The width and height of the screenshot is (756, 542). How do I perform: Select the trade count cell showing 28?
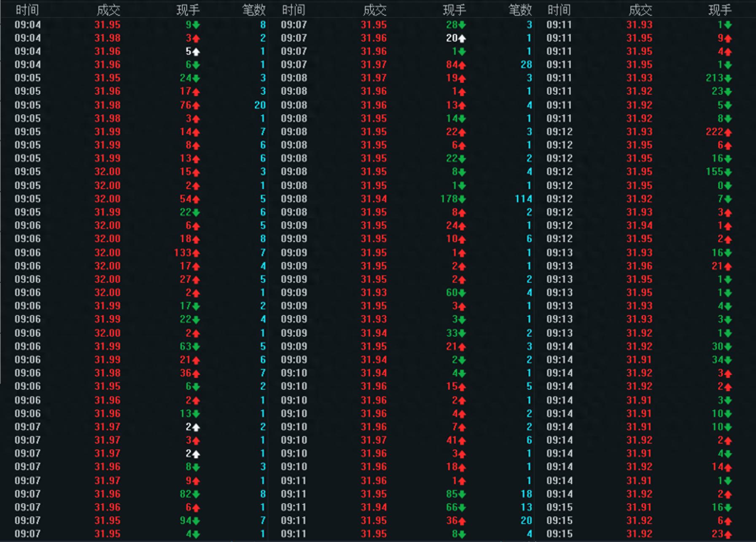point(526,65)
